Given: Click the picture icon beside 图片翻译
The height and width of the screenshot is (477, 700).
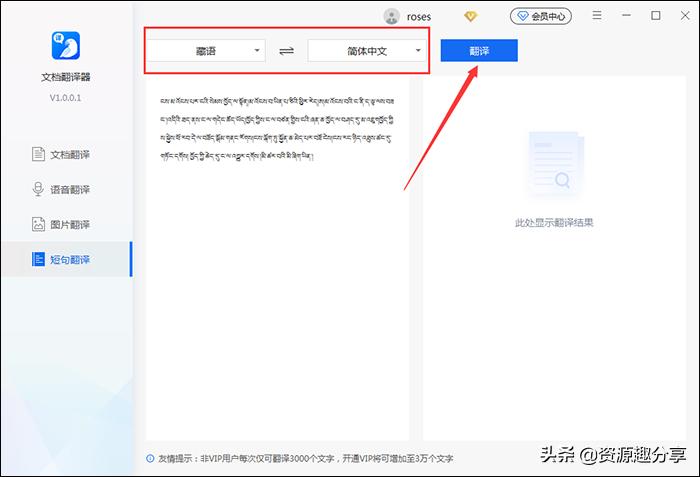Looking at the screenshot, I should click(x=38, y=224).
